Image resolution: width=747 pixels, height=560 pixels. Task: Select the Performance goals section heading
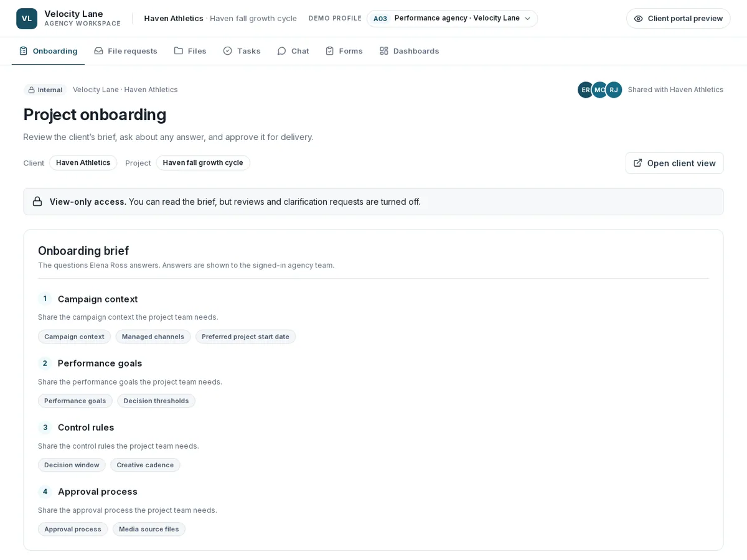pos(100,363)
